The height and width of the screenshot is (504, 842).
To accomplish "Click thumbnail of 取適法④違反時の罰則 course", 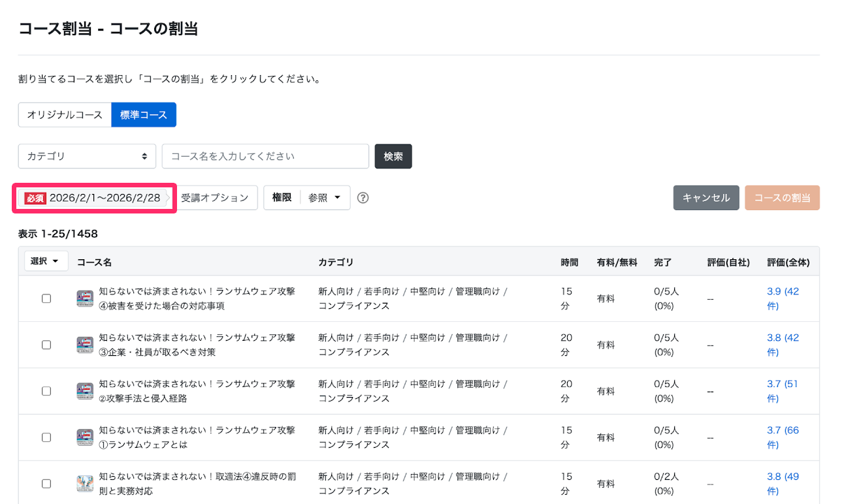I will 85,484.
